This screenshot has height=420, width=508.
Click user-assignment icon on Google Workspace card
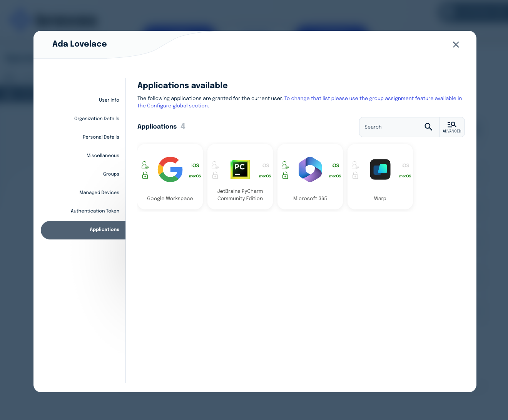pos(145,165)
